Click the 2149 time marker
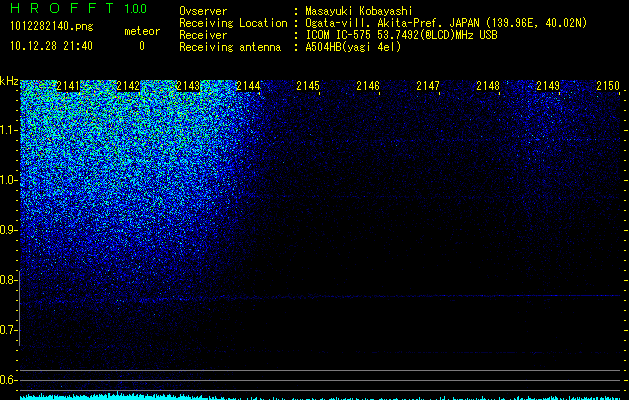Screen dimensions: 629x400 [548, 86]
